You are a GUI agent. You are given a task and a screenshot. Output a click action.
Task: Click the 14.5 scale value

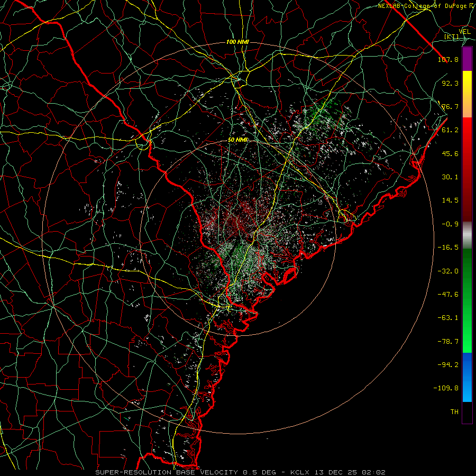coord(450,200)
